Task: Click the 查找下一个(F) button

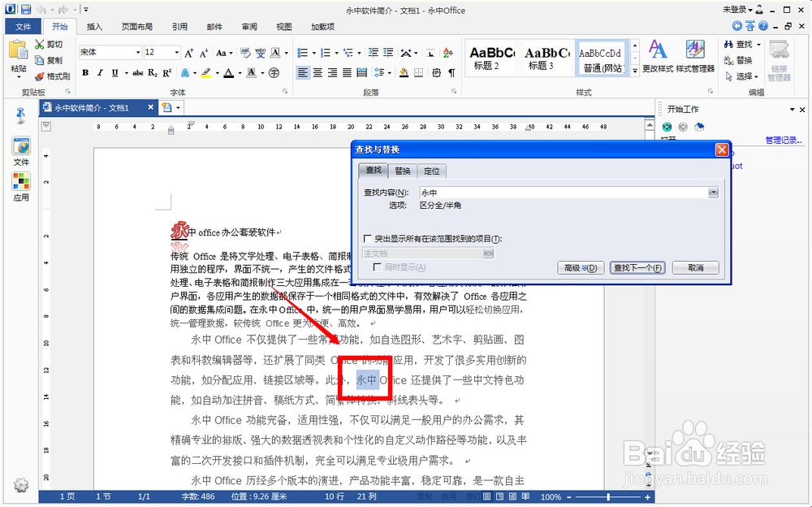Action: tap(637, 267)
